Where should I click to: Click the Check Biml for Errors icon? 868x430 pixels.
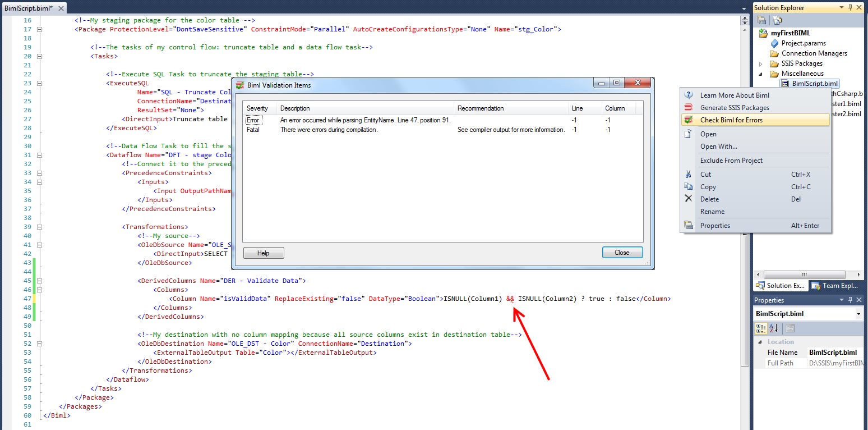(x=688, y=120)
